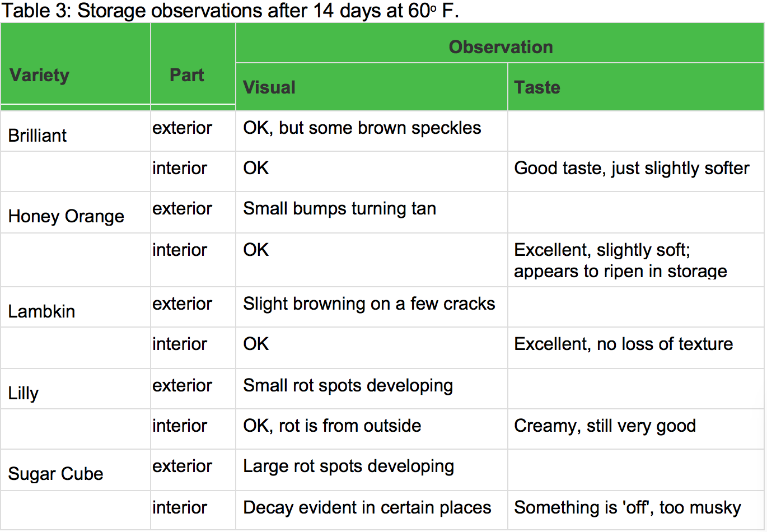Click 'Small rot spots developing' cell
This screenshot has height=532, width=767.
coord(348,386)
